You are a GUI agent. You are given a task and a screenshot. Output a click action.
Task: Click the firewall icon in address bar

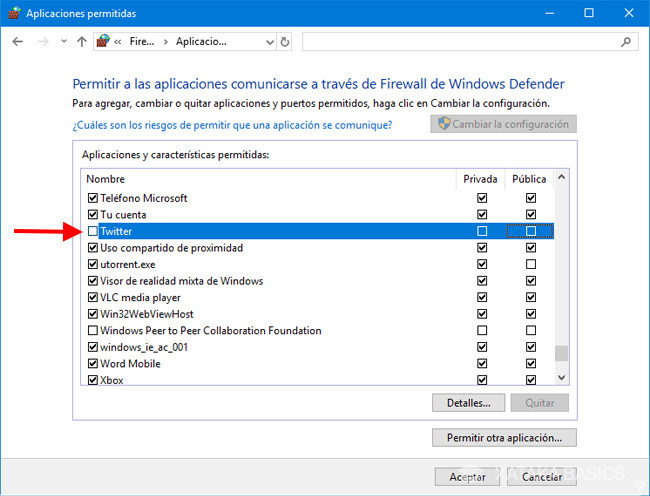coord(103,41)
